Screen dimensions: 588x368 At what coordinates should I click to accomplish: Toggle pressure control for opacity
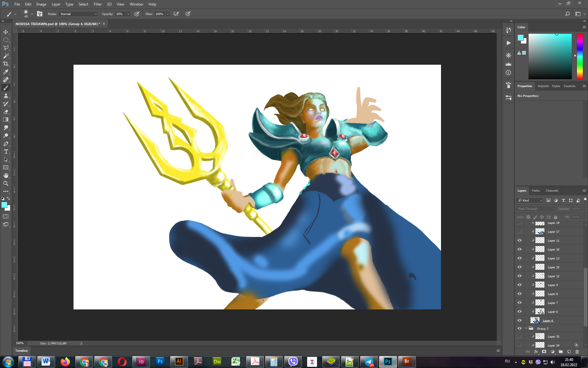pyautogui.click(x=137, y=14)
